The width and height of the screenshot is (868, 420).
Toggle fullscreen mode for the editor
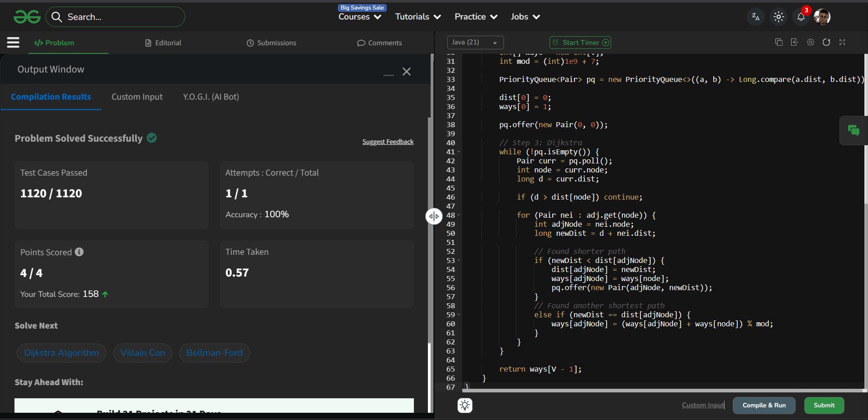point(842,42)
